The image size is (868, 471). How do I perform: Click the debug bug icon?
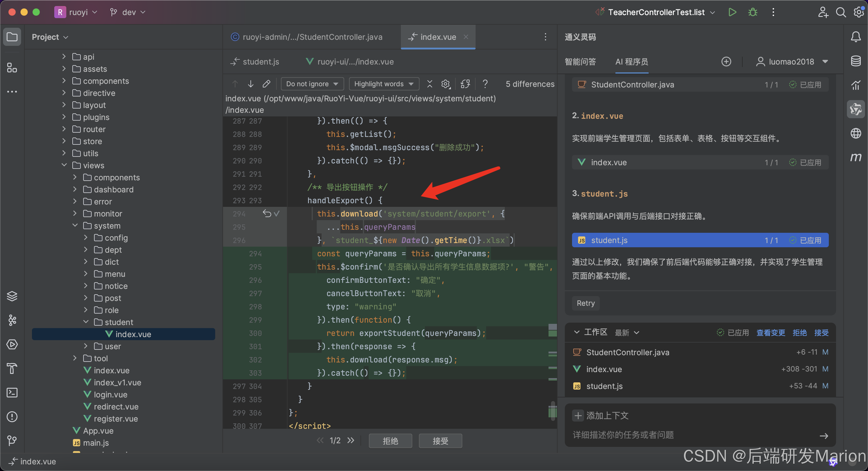tap(753, 12)
